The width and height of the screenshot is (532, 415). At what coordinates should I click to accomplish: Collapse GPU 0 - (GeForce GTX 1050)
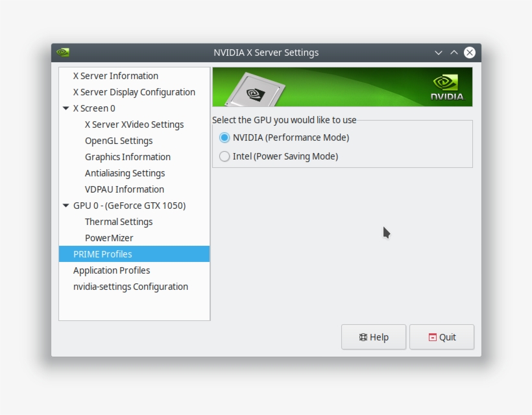point(65,205)
